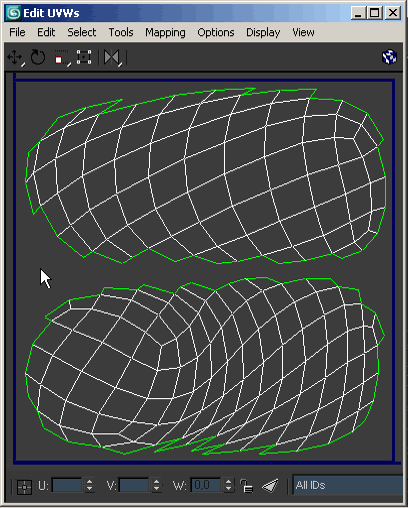The width and height of the screenshot is (408, 508).
Task: Click the Absolute/Offset mode icon beside U
Action: (x=24, y=487)
